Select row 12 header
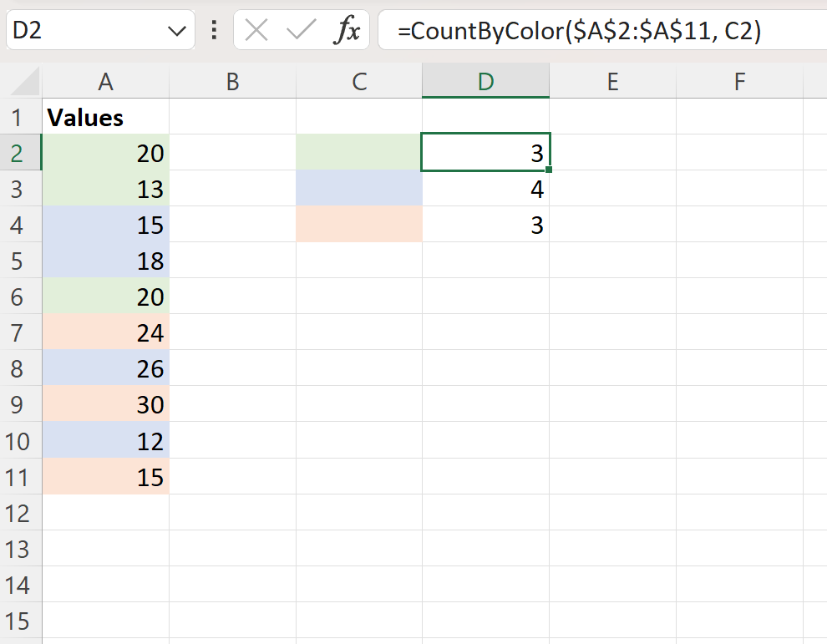827x644 pixels. tap(21, 513)
